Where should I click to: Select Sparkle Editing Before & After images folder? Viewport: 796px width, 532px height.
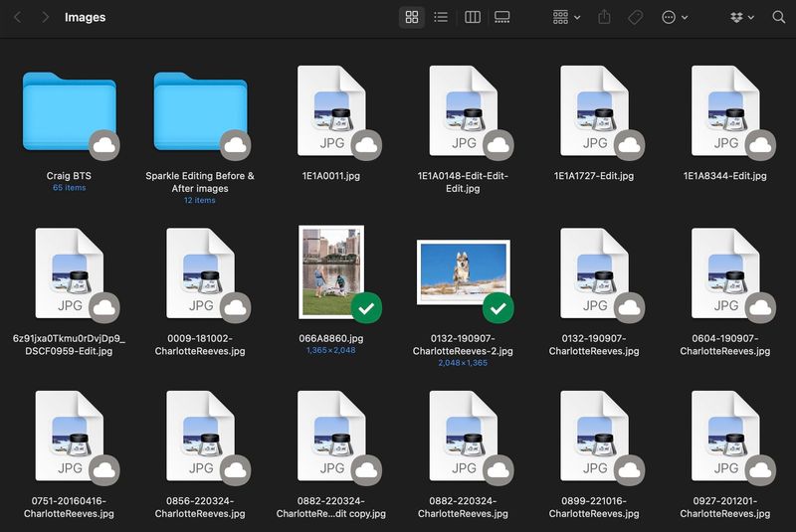click(x=200, y=111)
